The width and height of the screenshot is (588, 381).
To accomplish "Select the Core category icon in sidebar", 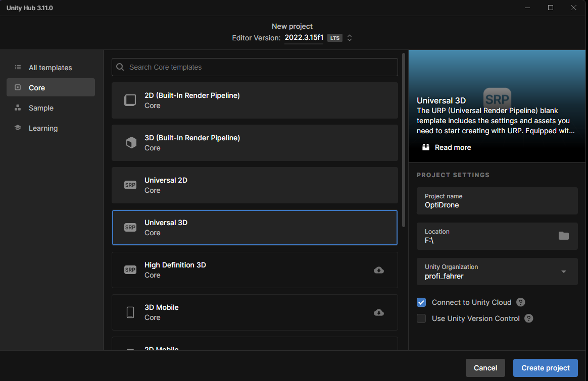I will [18, 87].
